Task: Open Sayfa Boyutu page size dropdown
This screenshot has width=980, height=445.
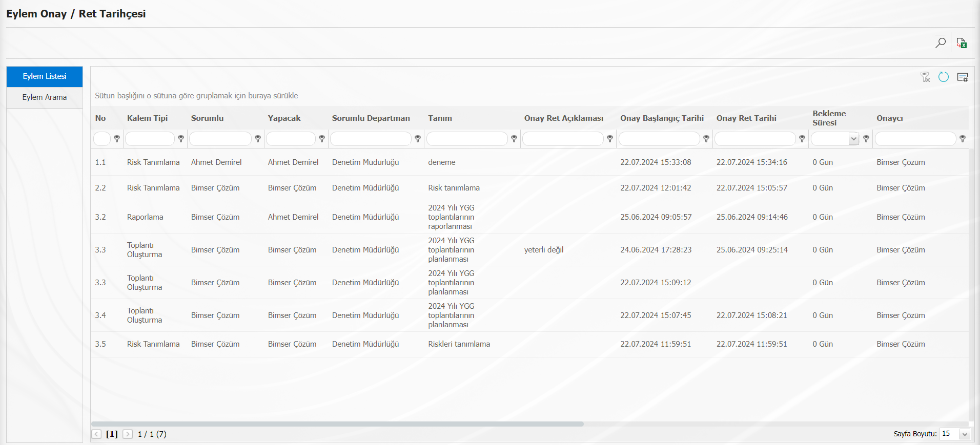Action: tap(965, 434)
